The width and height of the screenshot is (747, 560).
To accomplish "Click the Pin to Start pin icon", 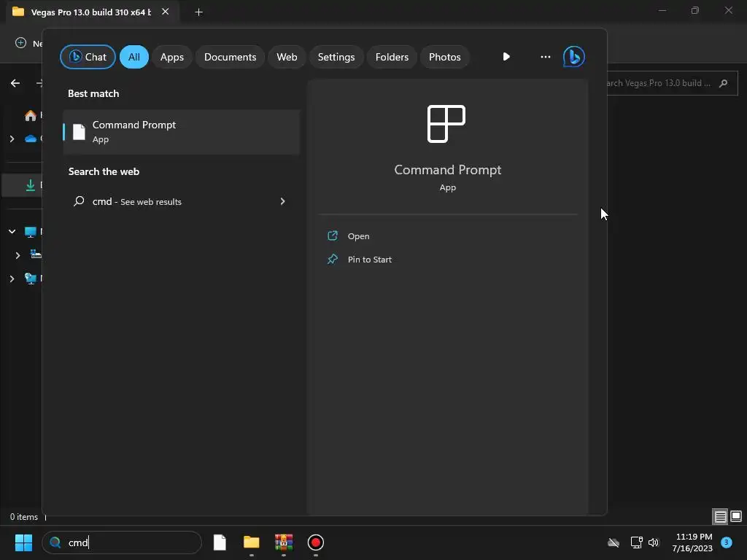I will point(333,259).
